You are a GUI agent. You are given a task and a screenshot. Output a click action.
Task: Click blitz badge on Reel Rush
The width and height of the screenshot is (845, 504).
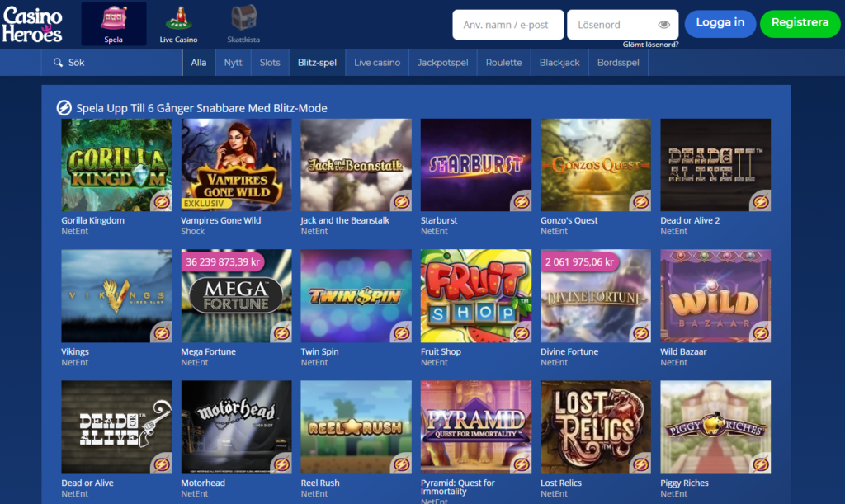pyautogui.click(x=401, y=464)
